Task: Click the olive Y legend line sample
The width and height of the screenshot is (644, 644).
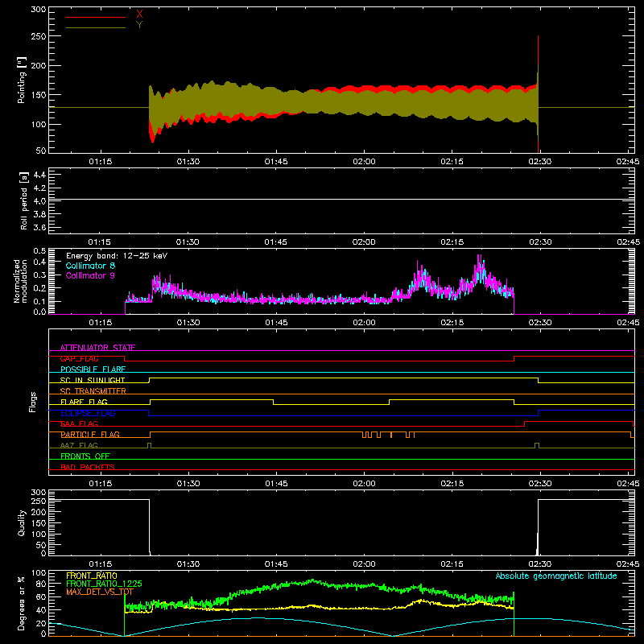Action: click(x=96, y=28)
